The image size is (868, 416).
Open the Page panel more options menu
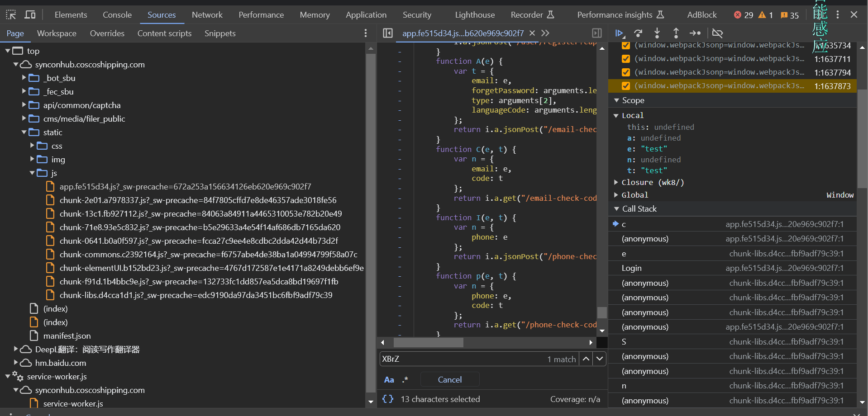(x=366, y=33)
